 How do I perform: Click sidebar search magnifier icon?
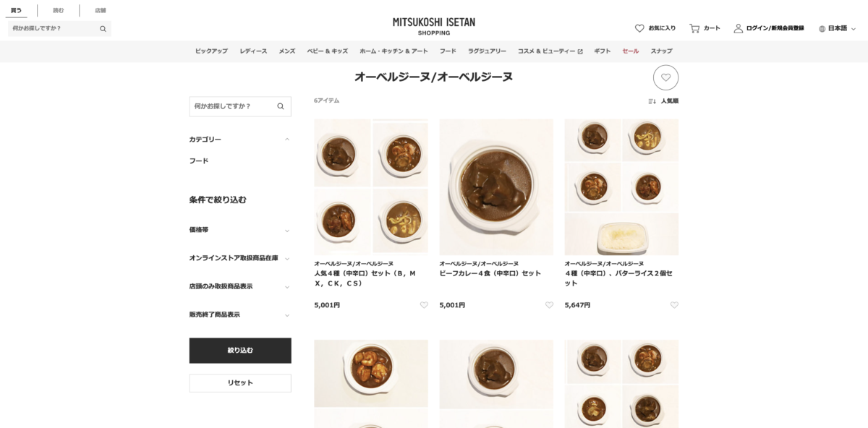[x=281, y=106]
